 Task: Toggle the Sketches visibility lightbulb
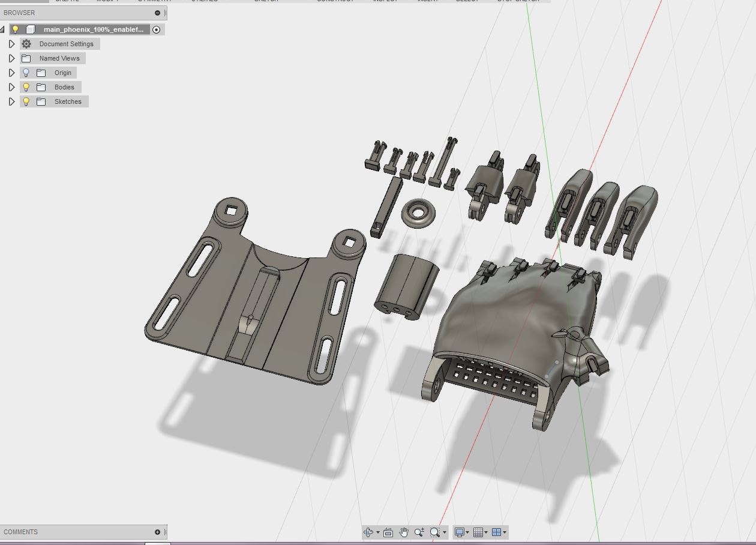coord(26,101)
